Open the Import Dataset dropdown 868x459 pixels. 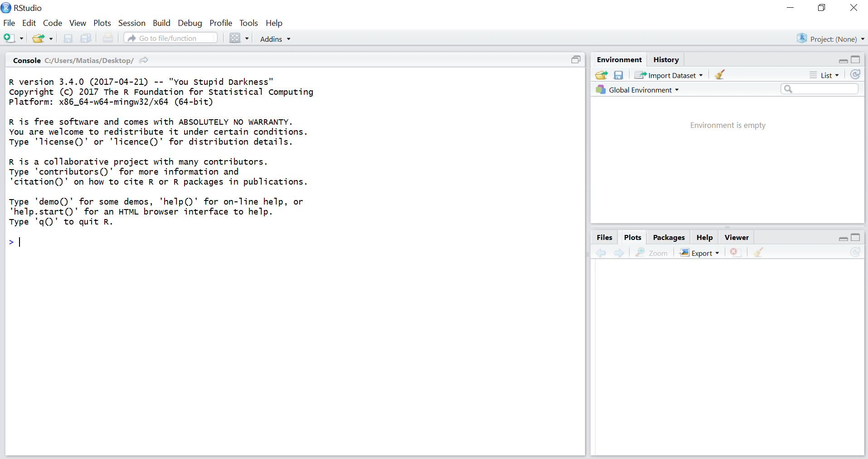[669, 75]
